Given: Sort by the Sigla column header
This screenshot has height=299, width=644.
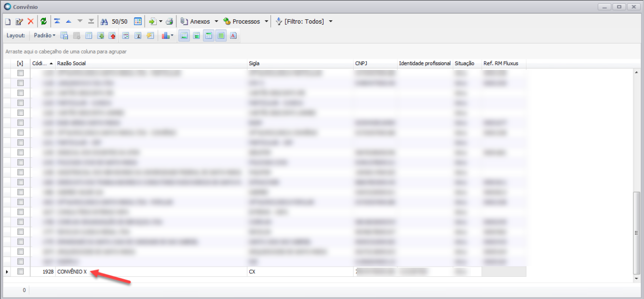Looking at the screenshot, I should (300, 64).
